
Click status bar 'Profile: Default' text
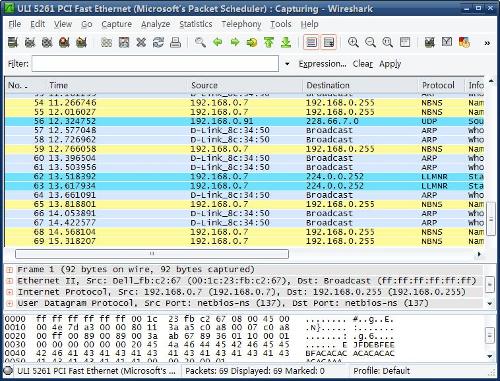click(382, 371)
